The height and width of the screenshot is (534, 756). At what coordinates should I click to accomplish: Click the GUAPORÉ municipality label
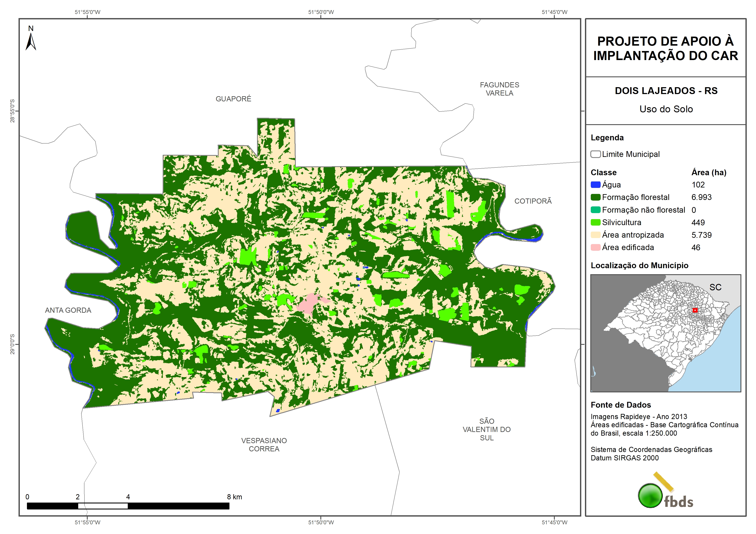[x=233, y=99]
